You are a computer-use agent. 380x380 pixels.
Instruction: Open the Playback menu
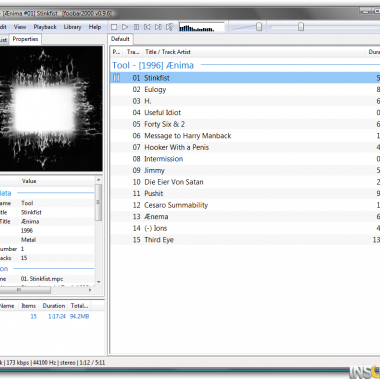tap(45, 27)
